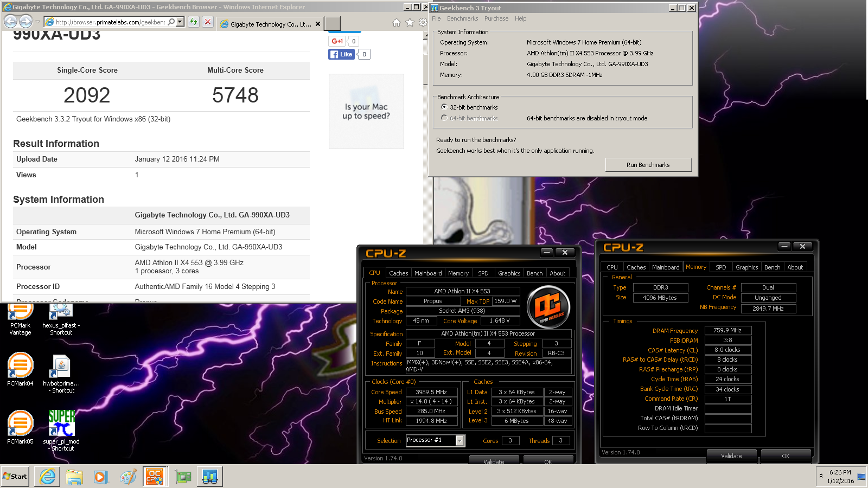Click the OC CPU-Z taskbar icon
Viewport: 868px width, 488px height.
click(x=155, y=477)
